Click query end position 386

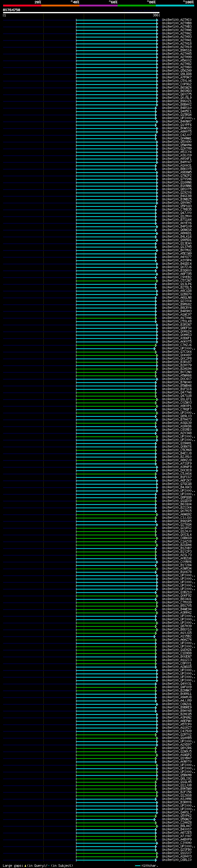pyautogui.click(x=155, y=15)
